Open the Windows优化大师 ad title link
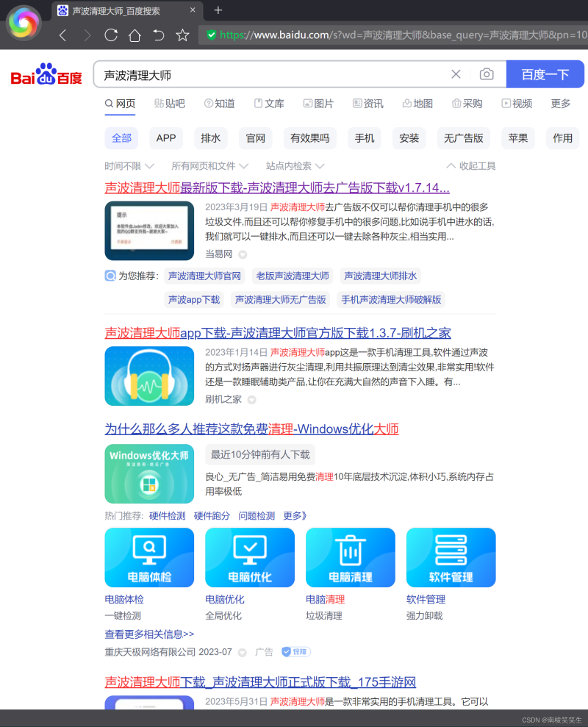Screen dimensions: 588x727 252,429
